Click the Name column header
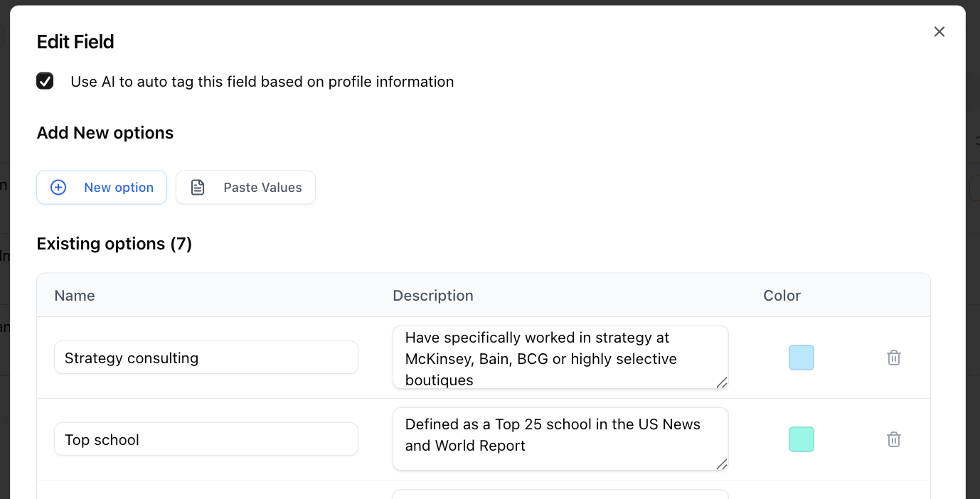Image resolution: width=980 pixels, height=499 pixels. 75,296
